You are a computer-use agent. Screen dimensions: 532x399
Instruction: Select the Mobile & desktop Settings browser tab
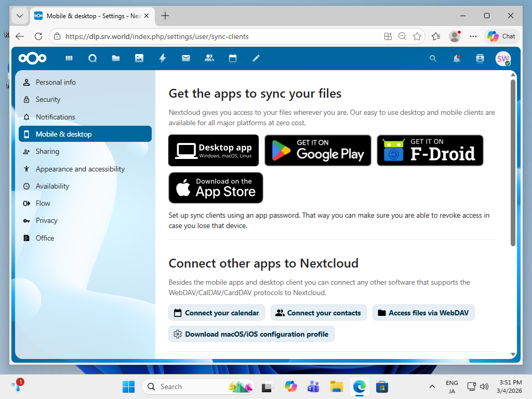(92, 16)
